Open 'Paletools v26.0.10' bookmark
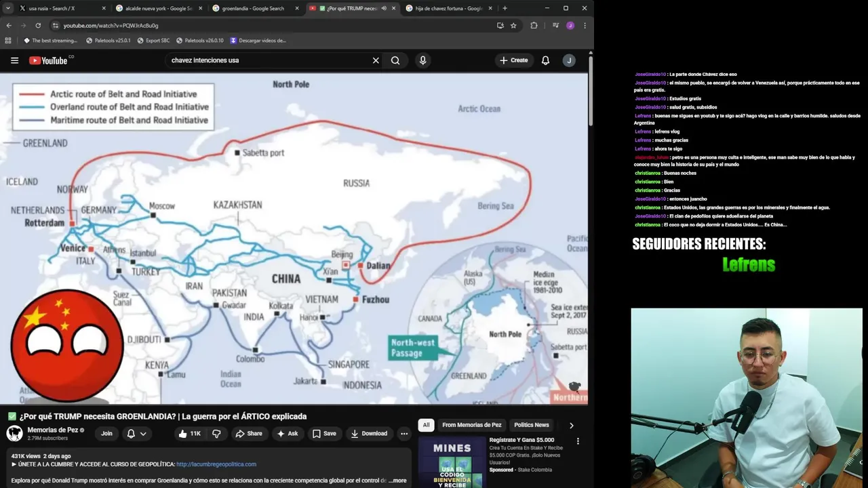 click(199, 41)
